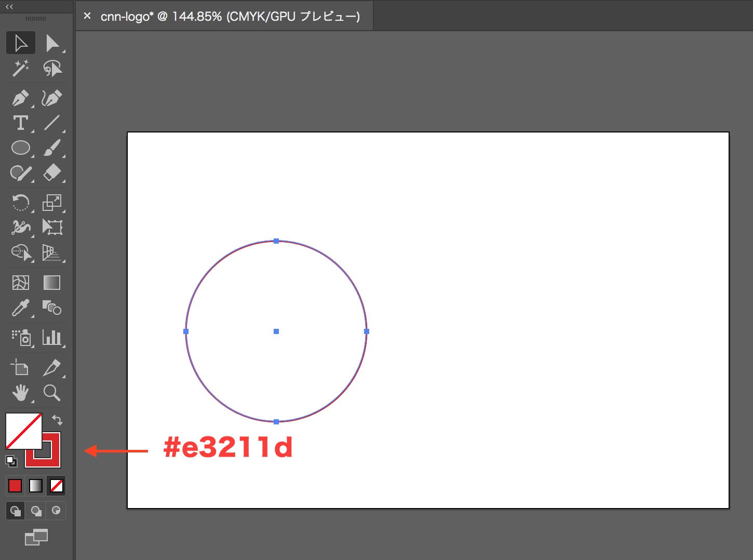Viewport: 753px width, 560px height.
Task: Click the circle's bottom anchor point
Action: click(x=276, y=422)
